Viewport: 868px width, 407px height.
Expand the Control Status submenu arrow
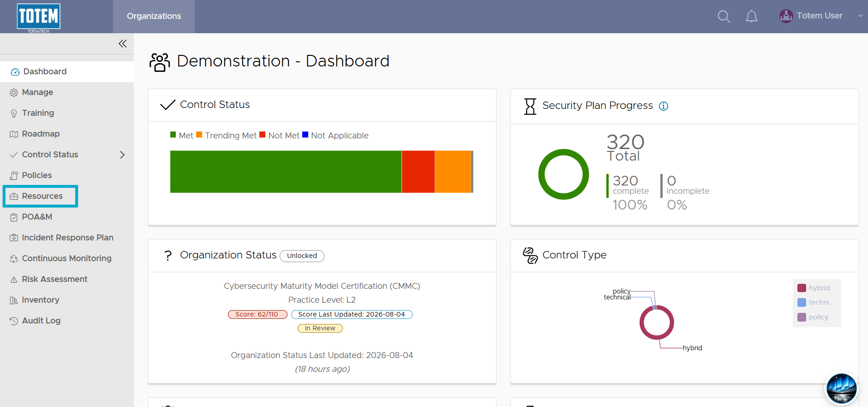coord(122,155)
